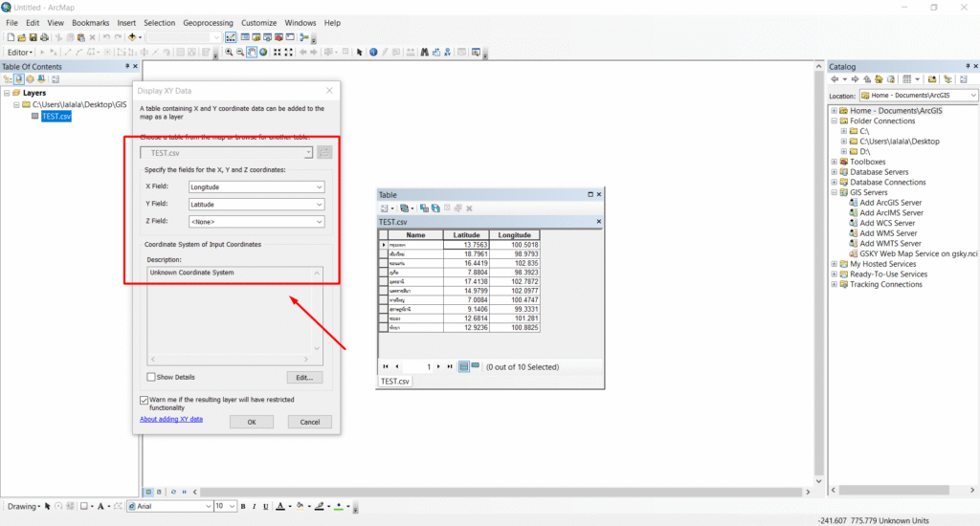
Task: Toggle Italic text formatting
Action: click(x=255, y=507)
